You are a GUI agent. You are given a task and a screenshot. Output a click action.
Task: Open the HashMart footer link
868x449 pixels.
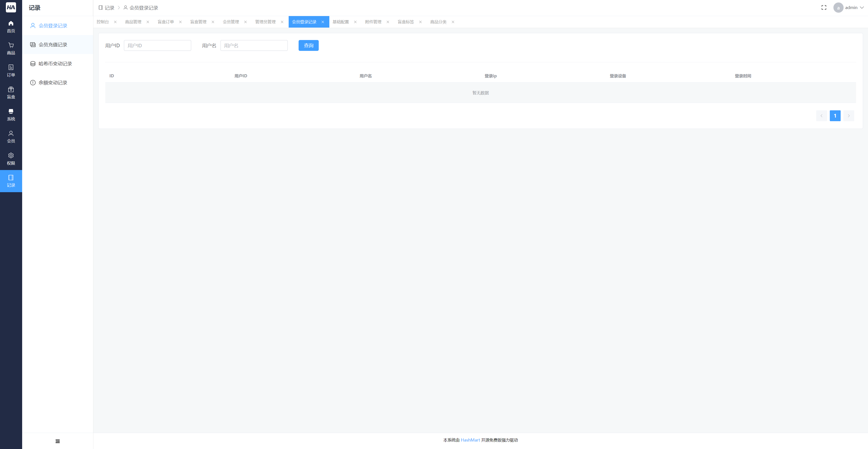point(470,440)
